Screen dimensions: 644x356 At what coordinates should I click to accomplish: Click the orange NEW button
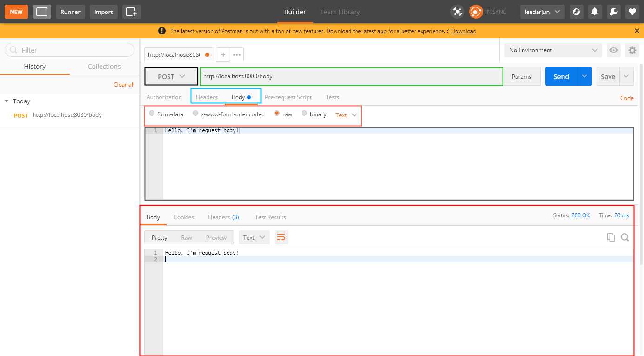pyautogui.click(x=16, y=12)
